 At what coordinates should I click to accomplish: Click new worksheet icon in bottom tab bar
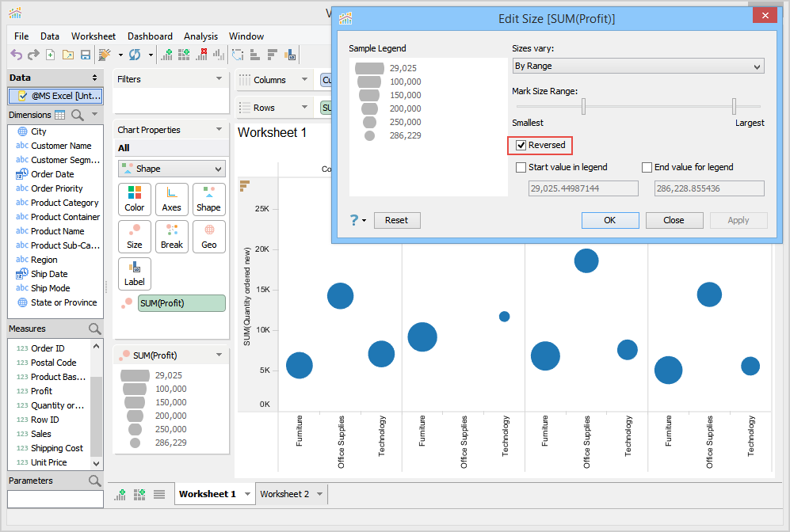pos(120,494)
